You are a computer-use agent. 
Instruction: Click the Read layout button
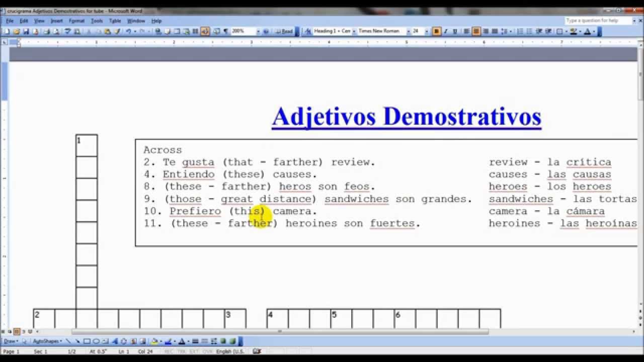click(285, 31)
